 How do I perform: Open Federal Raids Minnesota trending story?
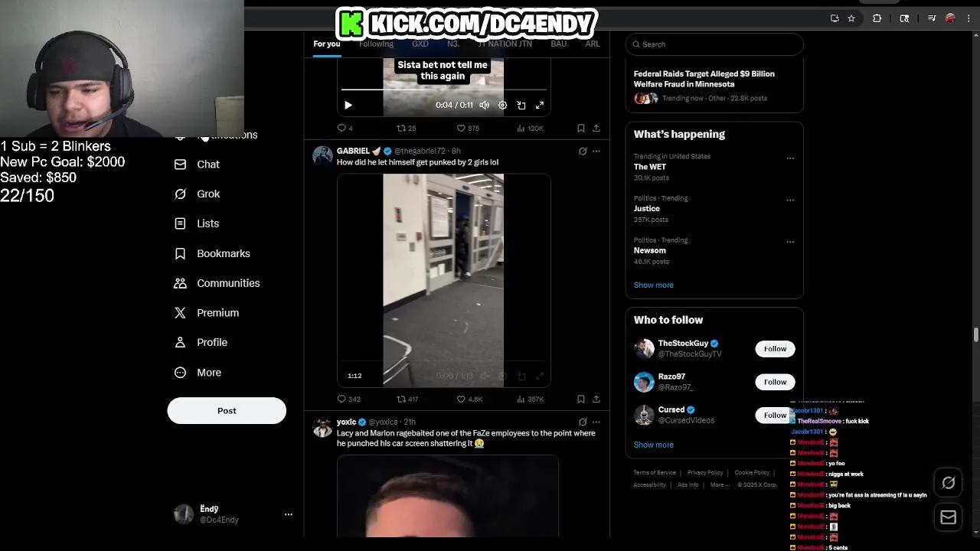714,86
